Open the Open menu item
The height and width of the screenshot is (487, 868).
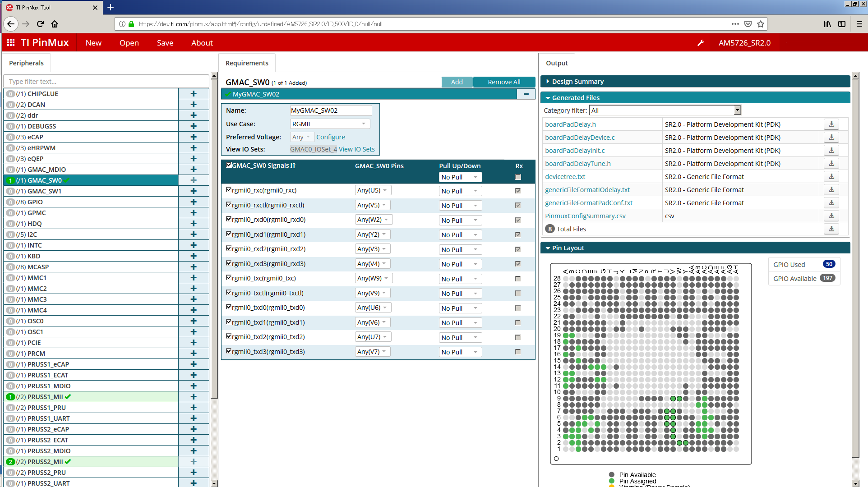click(x=129, y=43)
